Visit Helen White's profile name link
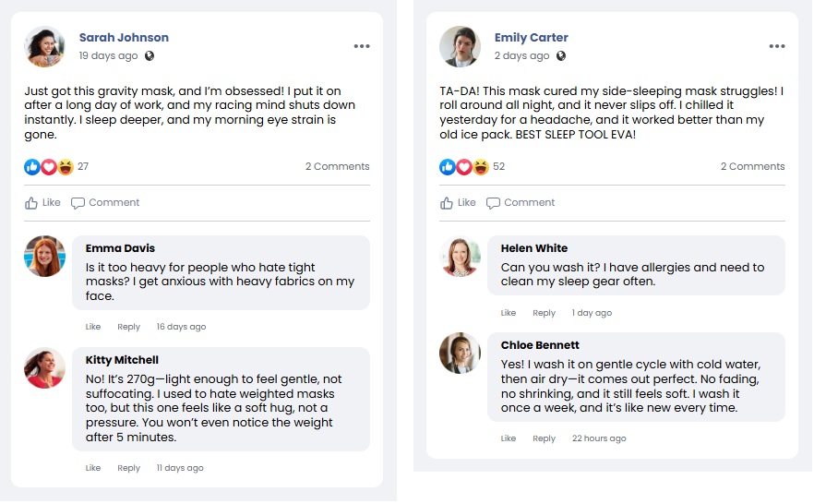The image size is (814, 504). (x=533, y=248)
